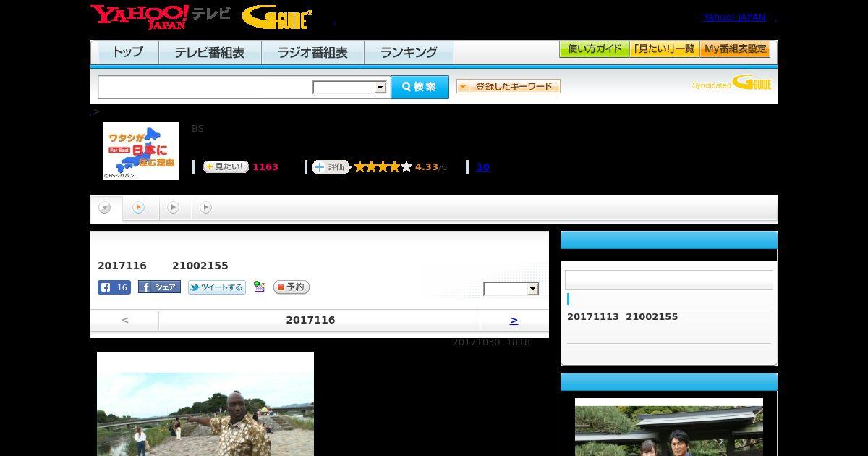The height and width of the screenshot is (456, 868).
Task: Open the テレビ番組表 tab
Action: 210,52
